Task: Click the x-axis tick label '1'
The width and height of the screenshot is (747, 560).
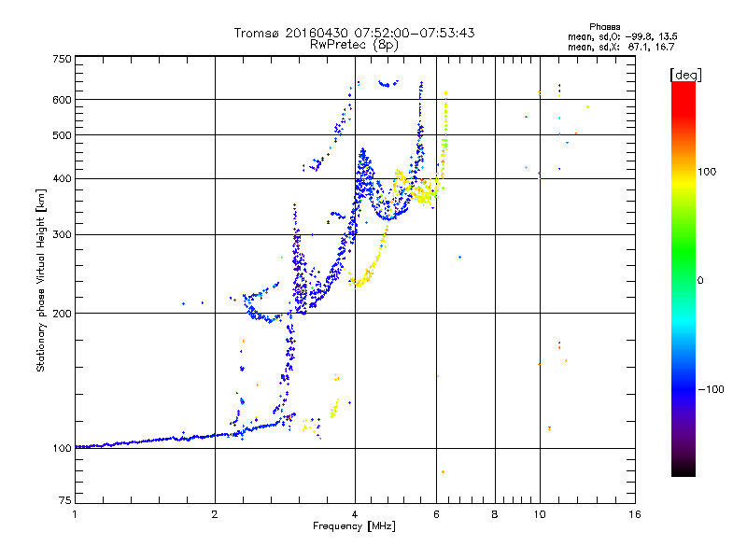Action: click(75, 514)
